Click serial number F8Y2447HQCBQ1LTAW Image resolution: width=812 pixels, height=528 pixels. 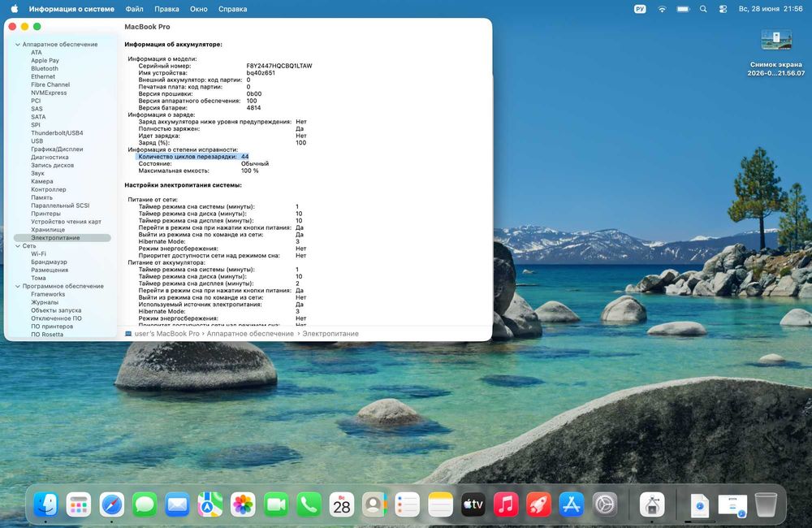pos(279,66)
